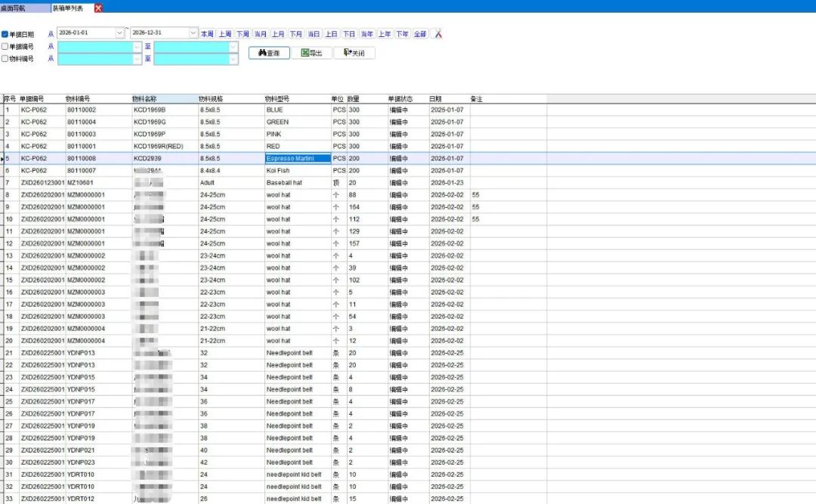Set date range to 上年
816x504 pixels.
(x=385, y=34)
